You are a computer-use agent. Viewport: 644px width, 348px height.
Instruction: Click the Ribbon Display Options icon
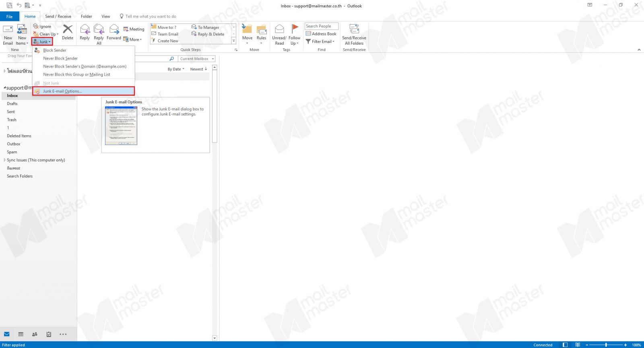click(590, 5)
